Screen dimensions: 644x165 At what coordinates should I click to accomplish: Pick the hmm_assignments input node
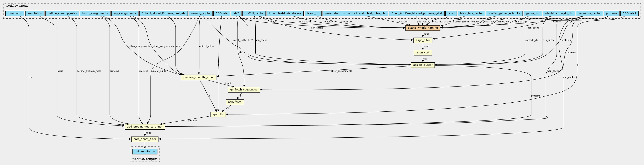pos(95,13)
